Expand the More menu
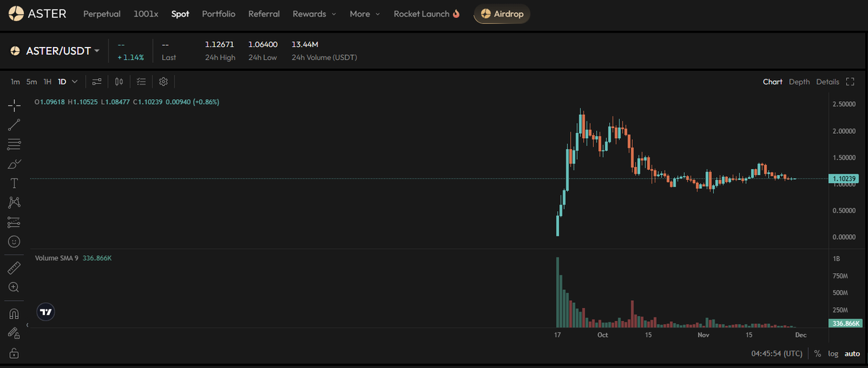This screenshot has height=368, width=868. (365, 14)
